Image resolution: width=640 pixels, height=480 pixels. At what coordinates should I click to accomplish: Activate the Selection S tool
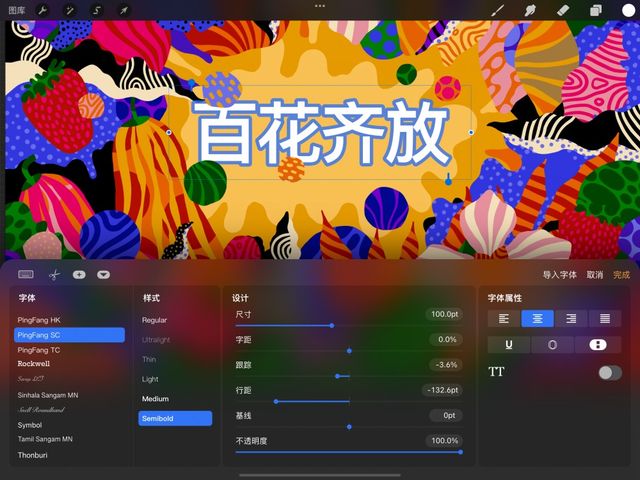(x=97, y=10)
